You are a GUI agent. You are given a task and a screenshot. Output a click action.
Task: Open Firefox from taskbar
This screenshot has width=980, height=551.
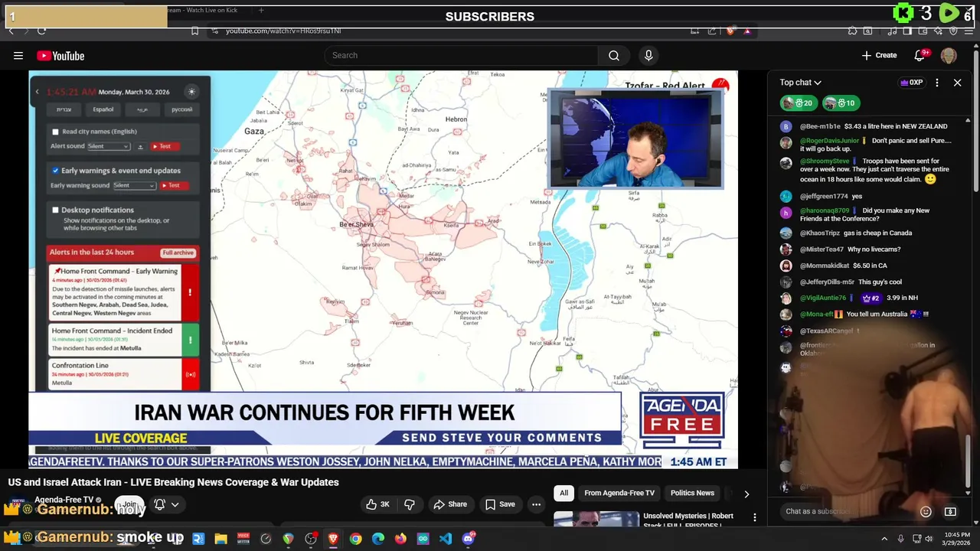(400, 539)
